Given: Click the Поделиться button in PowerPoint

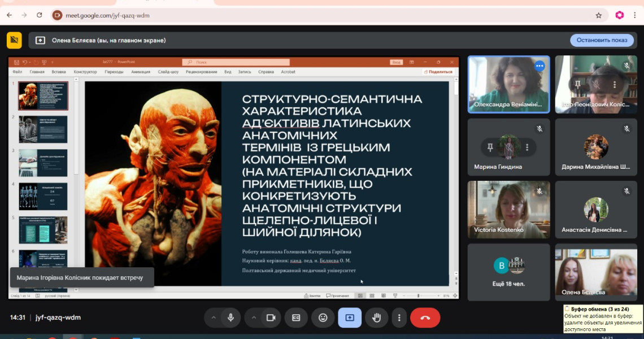Looking at the screenshot, I should 438,72.
